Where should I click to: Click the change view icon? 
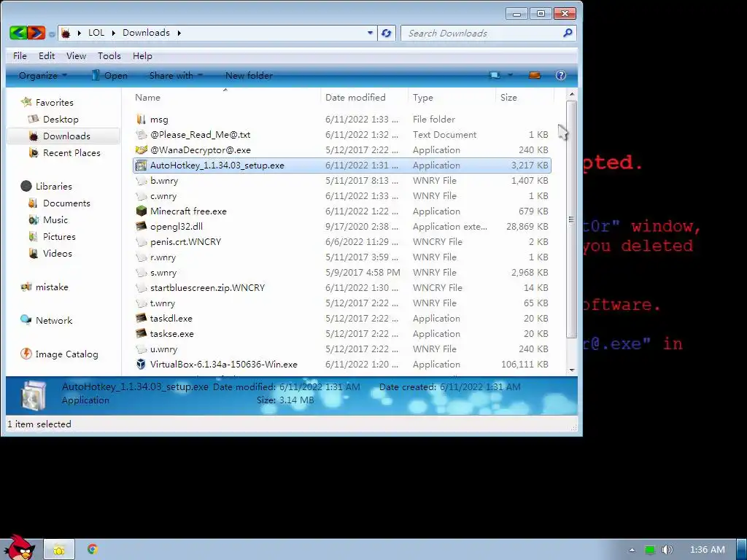point(495,75)
